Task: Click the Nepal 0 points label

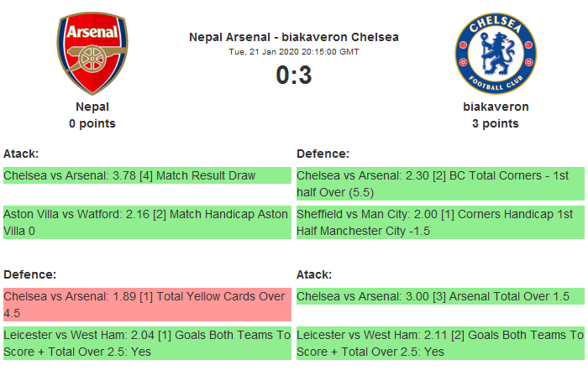Action: tap(92, 123)
